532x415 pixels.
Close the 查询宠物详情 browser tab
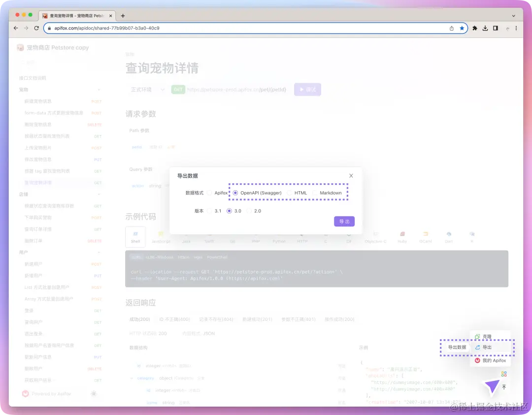111,16
